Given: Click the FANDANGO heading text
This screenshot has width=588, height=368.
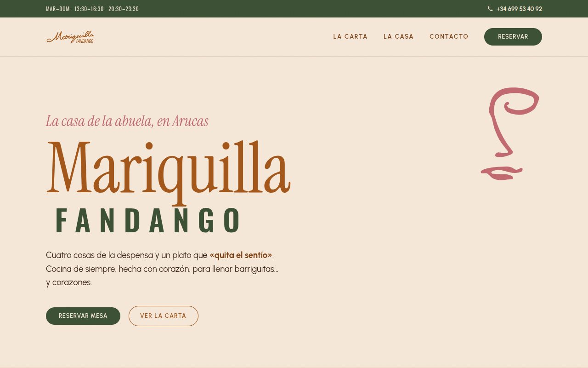Looking at the screenshot, I should (148, 221).
